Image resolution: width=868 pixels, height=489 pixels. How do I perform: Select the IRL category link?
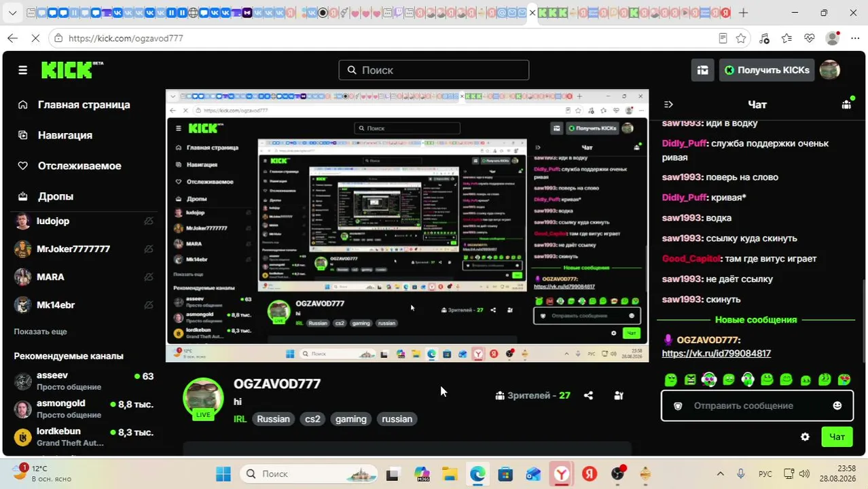pyautogui.click(x=240, y=419)
